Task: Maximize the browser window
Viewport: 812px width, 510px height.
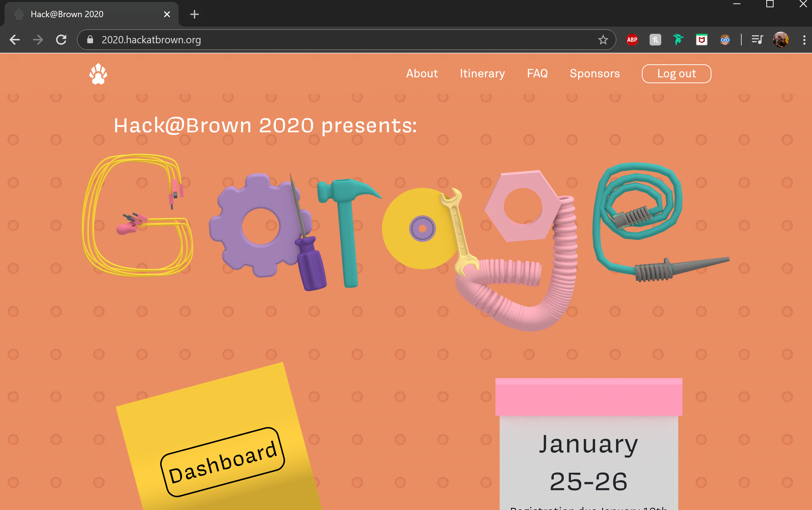Action: click(x=770, y=4)
